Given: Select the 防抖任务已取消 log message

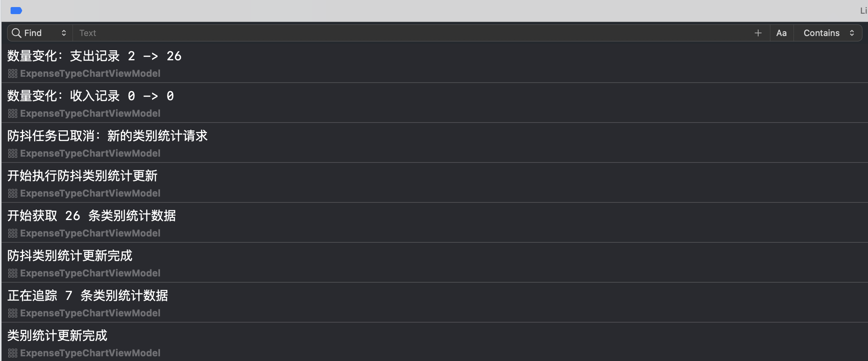Looking at the screenshot, I should click(107, 136).
